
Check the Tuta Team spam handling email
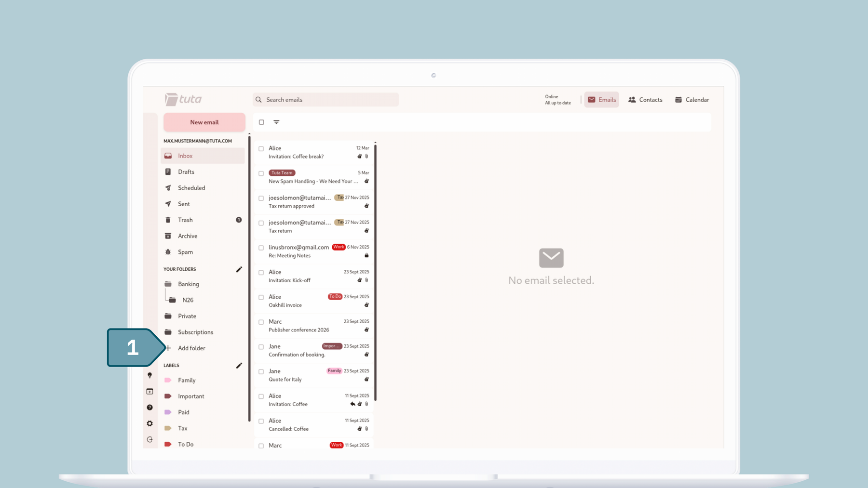[x=261, y=173]
